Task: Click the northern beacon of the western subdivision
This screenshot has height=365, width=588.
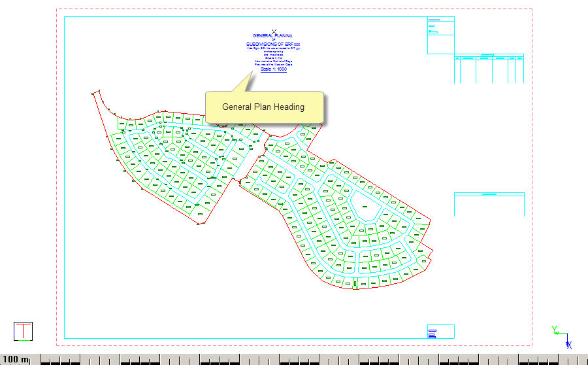Action: 97,92
